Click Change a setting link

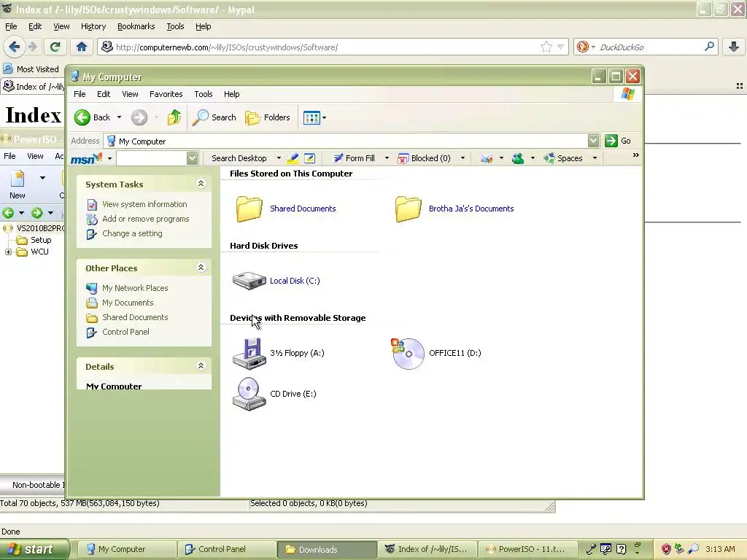(132, 233)
